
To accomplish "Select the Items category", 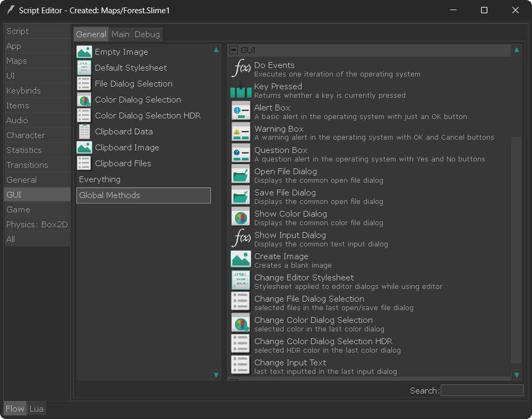I will coord(37,106).
